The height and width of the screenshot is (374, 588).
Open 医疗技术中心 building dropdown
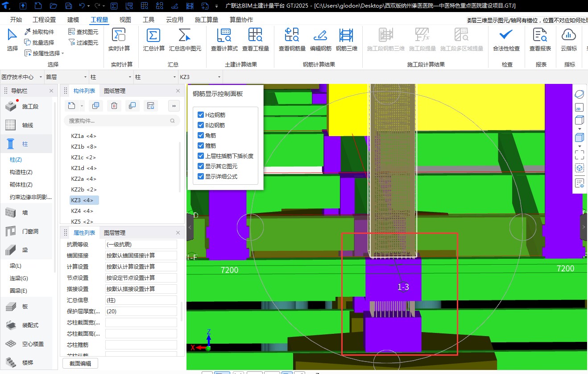point(22,77)
